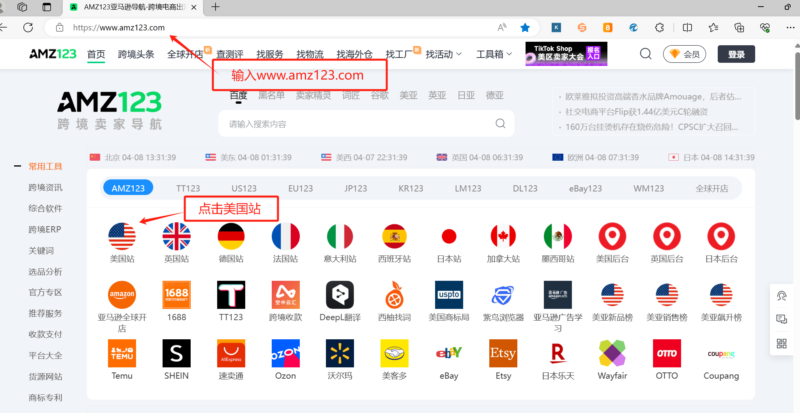Switch to the WM123 tab
Image resolution: width=800 pixels, height=413 pixels.
coord(648,188)
